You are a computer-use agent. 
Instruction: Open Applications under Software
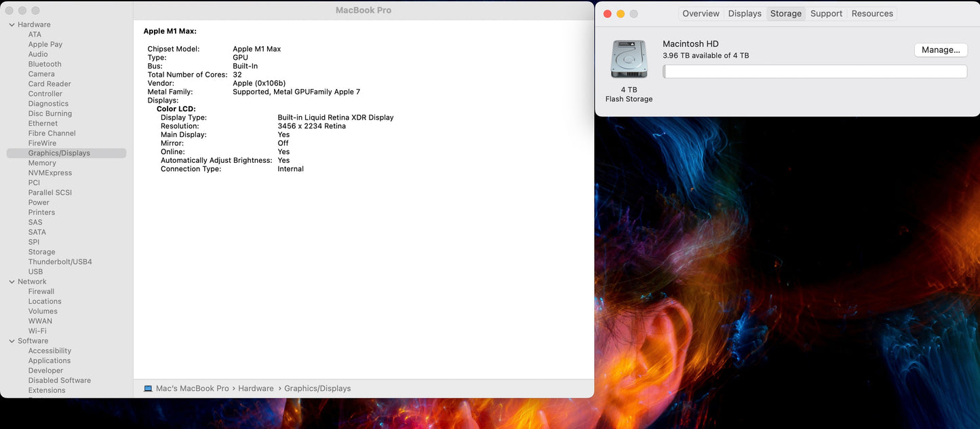click(50, 361)
